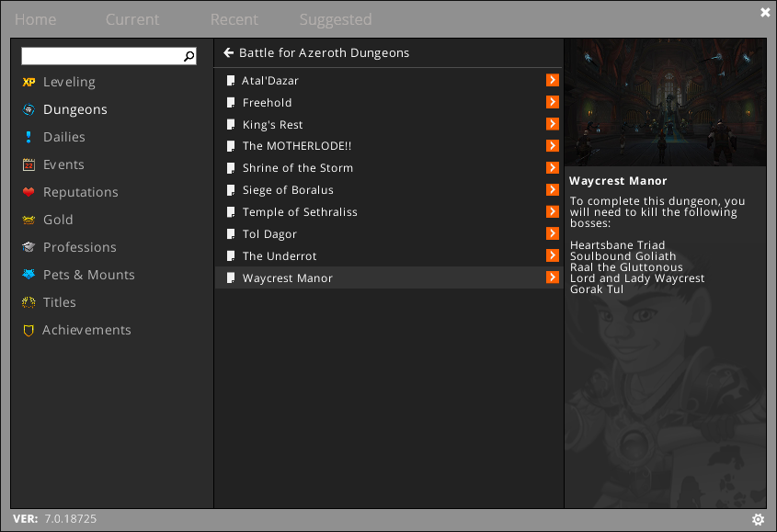Click the document icon beside King's Rest

tap(231, 124)
